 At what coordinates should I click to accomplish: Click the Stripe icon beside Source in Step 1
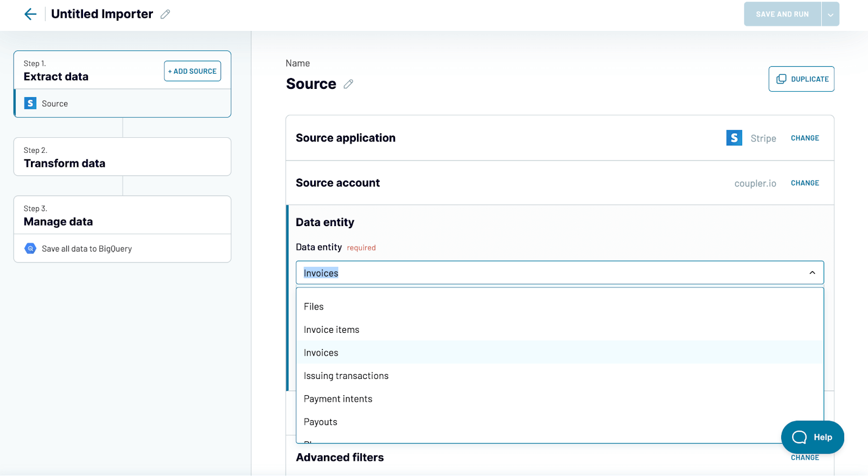coord(30,103)
